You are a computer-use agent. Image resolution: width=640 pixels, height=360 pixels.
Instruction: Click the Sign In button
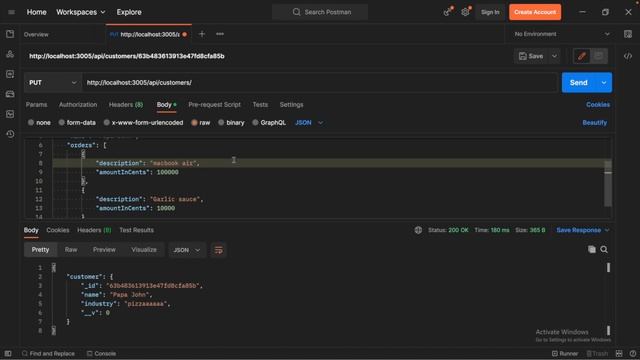tap(490, 12)
